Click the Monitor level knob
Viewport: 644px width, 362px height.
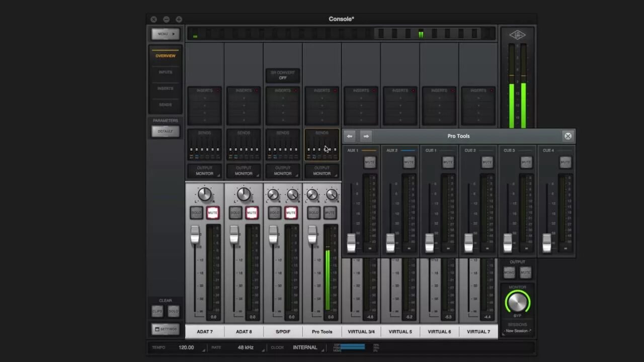(517, 302)
